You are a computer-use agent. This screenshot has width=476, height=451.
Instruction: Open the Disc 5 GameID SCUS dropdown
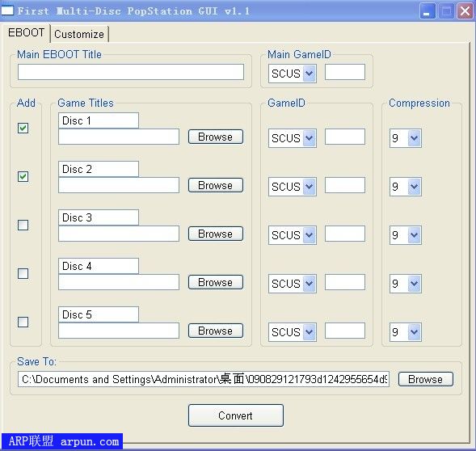(x=293, y=332)
